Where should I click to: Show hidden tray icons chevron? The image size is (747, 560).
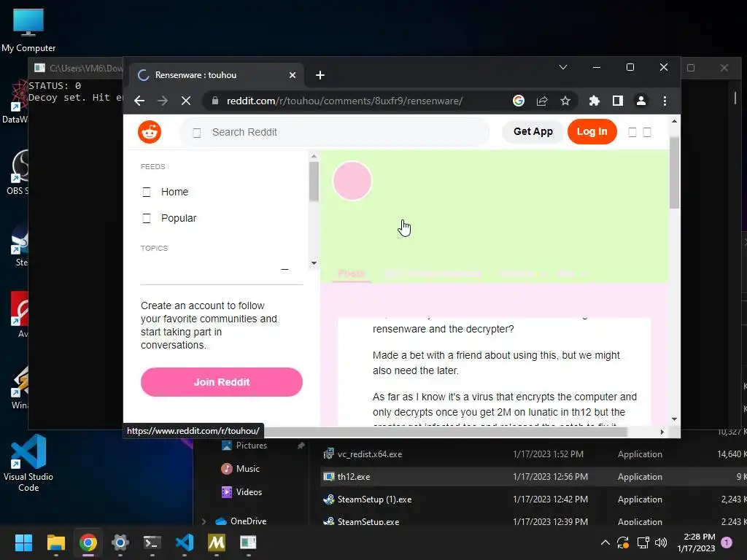[605, 542]
